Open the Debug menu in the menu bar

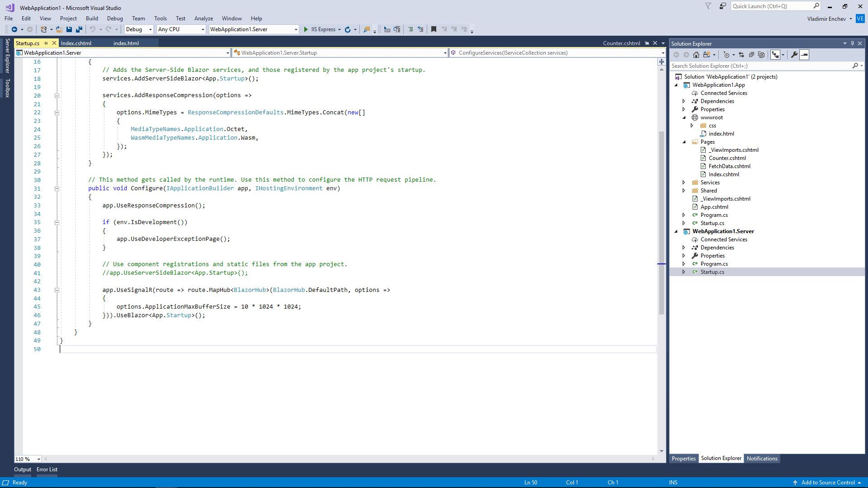pyautogui.click(x=115, y=19)
